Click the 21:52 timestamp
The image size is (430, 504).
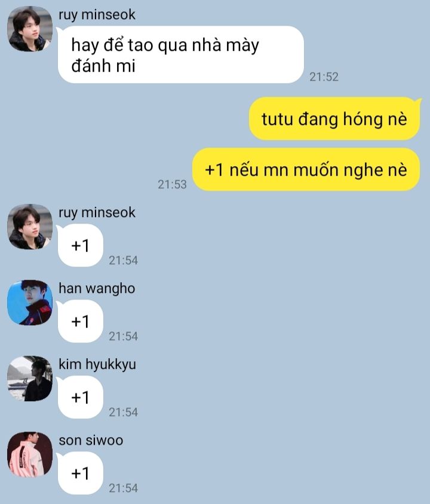click(324, 77)
